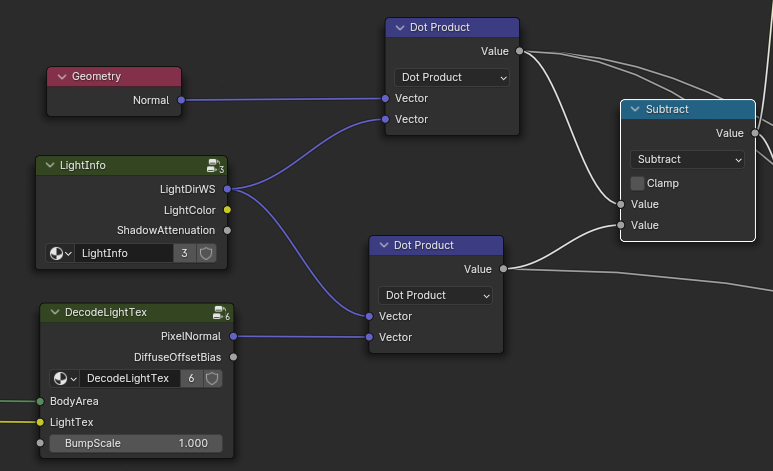Click the green BodyArea input socket
Viewport: 773px width, 471px height.
pos(40,401)
